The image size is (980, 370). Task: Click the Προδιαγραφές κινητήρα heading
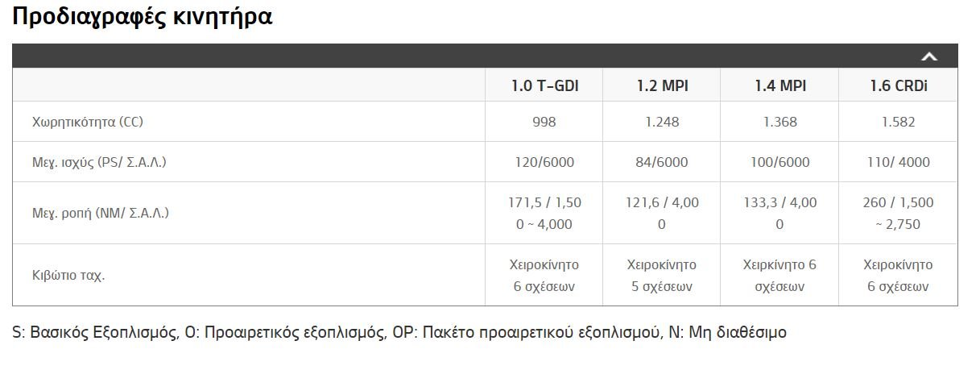pyautogui.click(x=143, y=18)
